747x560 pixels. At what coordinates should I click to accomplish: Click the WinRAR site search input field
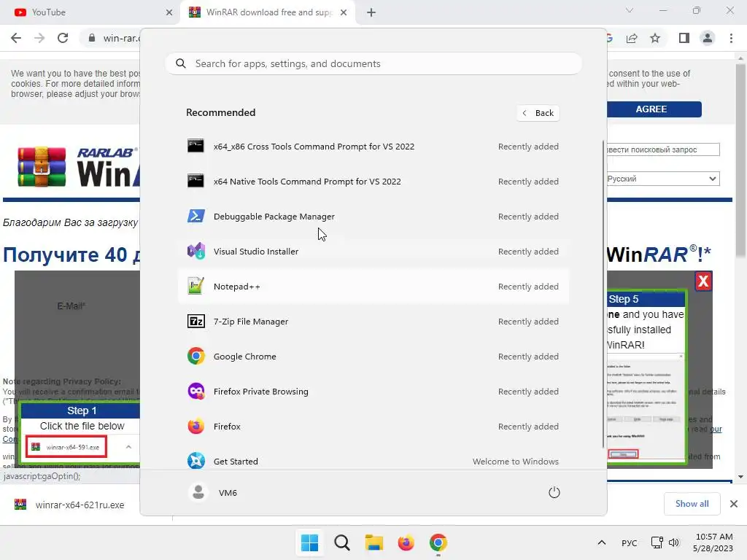[662, 149]
